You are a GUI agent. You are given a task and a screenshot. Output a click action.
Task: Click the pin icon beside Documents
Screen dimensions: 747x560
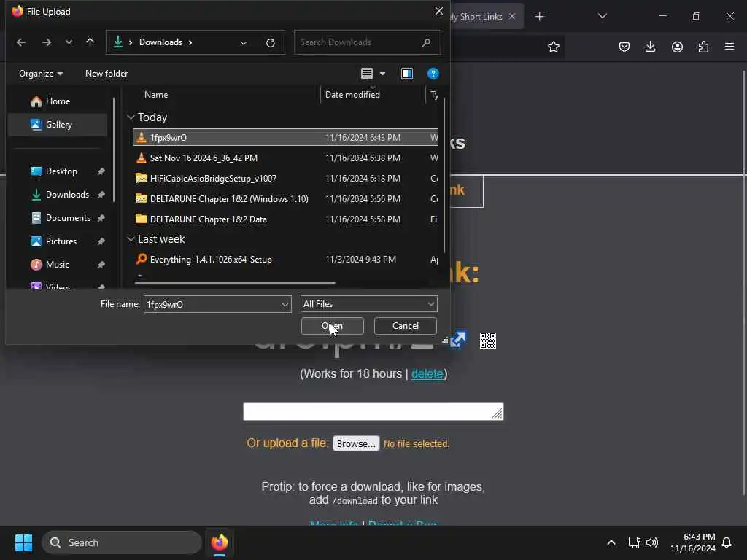pyautogui.click(x=101, y=218)
